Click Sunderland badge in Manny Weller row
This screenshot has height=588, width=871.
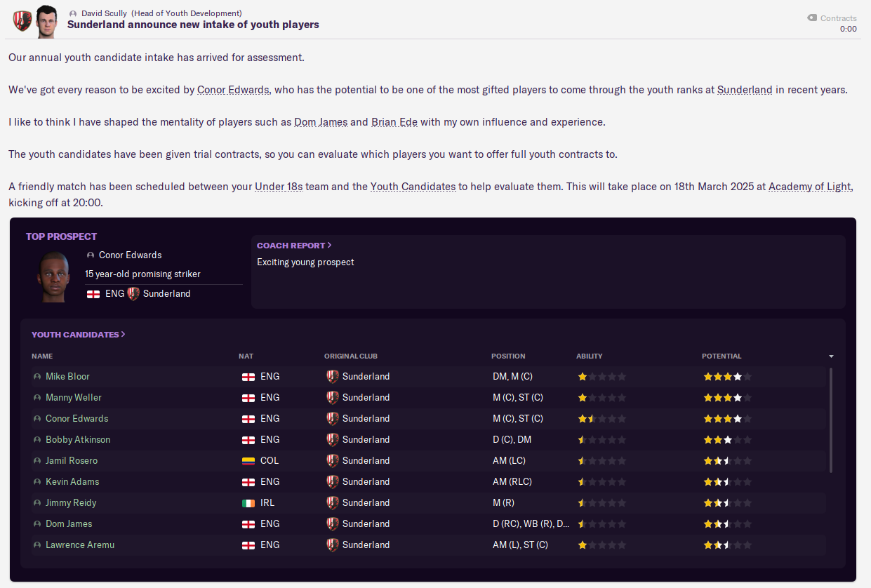(333, 398)
